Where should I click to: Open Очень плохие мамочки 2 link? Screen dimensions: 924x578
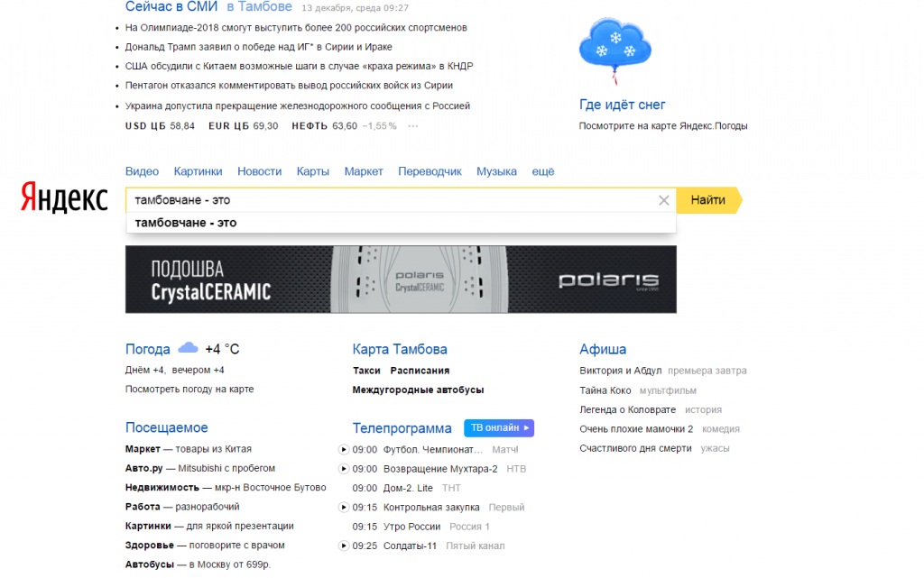point(636,429)
